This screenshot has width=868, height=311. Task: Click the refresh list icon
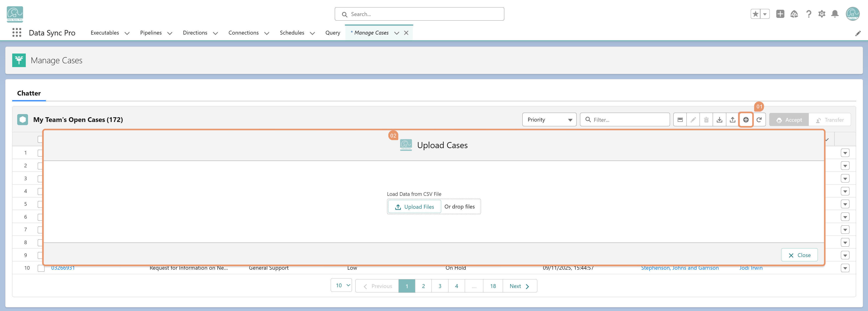pyautogui.click(x=759, y=120)
